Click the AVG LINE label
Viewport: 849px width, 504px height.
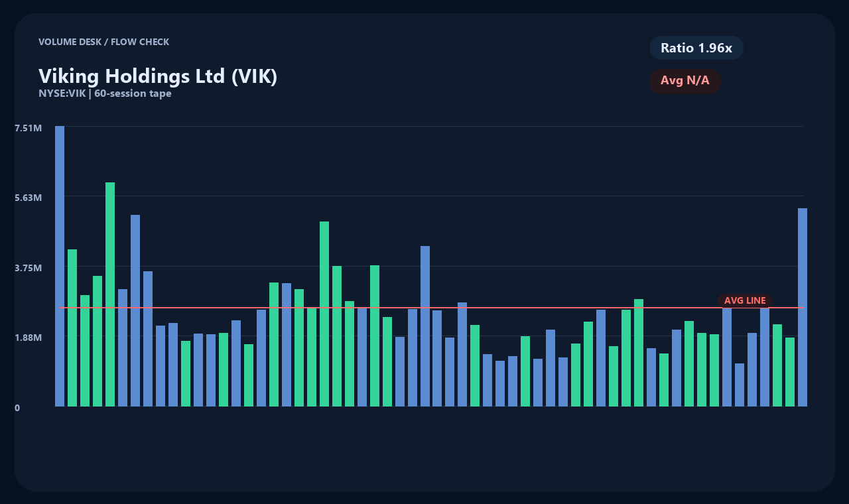coord(745,300)
